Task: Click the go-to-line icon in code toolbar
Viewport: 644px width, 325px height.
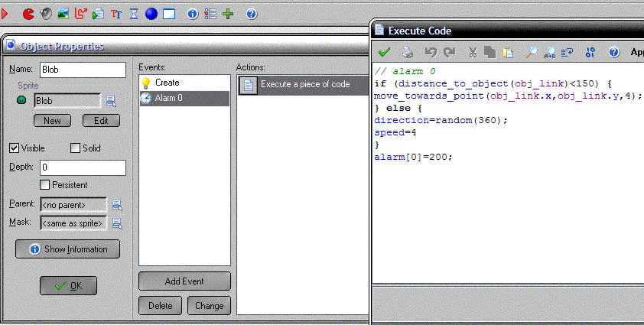Action: tap(568, 52)
